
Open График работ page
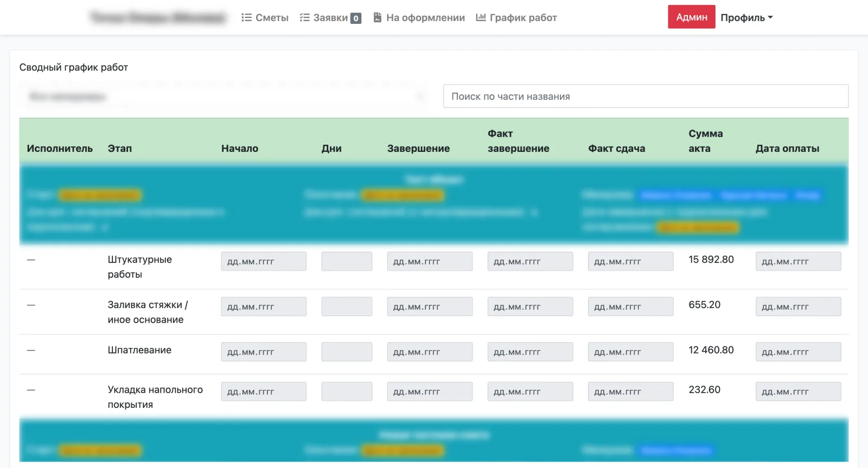(516, 17)
